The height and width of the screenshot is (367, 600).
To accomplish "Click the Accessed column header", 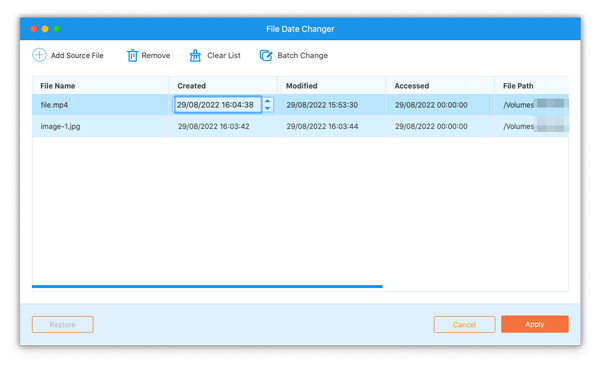I will click(440, 86).
